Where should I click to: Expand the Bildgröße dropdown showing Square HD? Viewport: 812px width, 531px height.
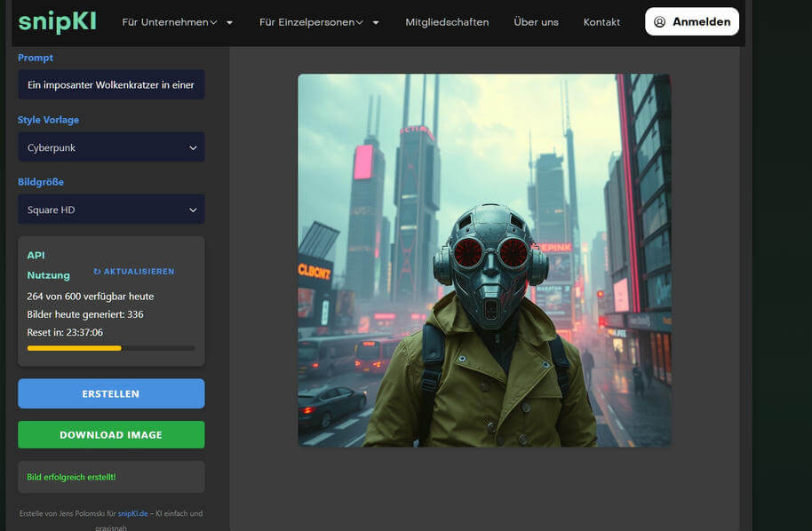(x=111, y=210)
